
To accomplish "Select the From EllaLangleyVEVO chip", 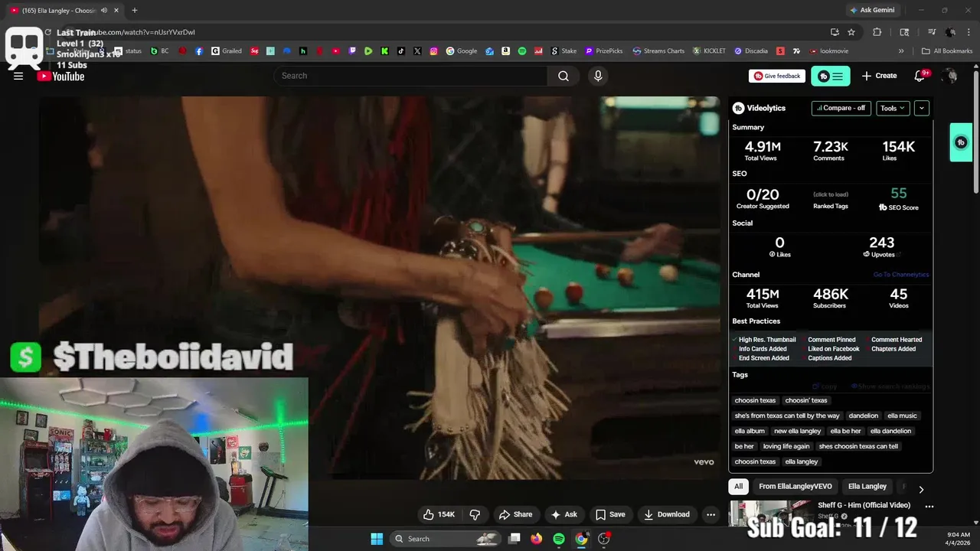I will point(795,487).
